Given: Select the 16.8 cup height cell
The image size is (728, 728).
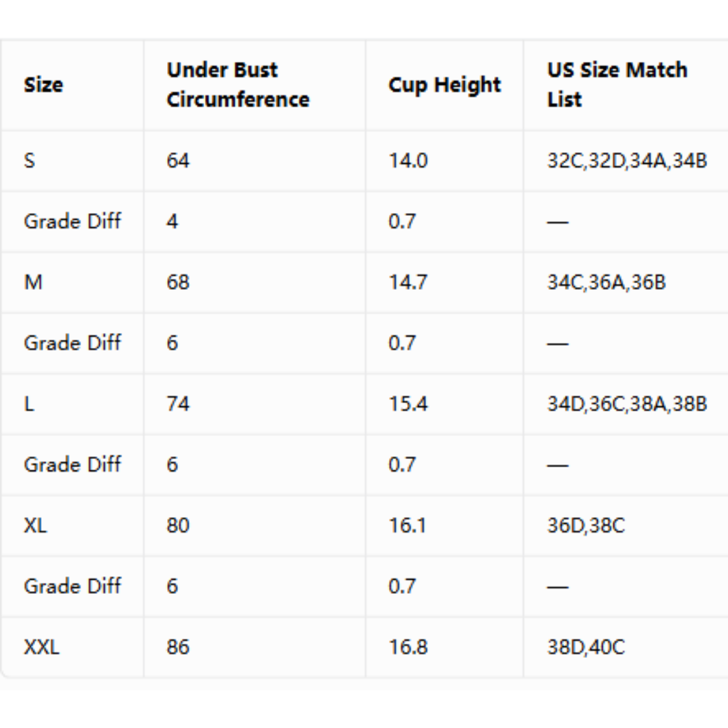Looking at the screenshot, I should coord(408,647).
